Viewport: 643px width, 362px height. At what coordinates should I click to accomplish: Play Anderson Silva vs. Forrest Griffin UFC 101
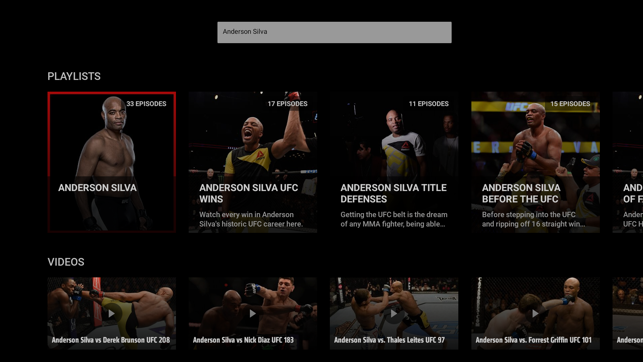[535, 313]
